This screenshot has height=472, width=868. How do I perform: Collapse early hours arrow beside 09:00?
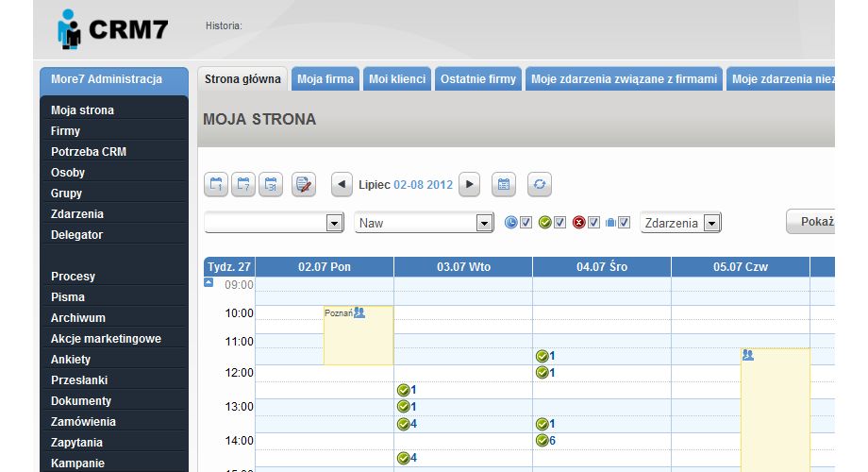[x=209, y=282]
